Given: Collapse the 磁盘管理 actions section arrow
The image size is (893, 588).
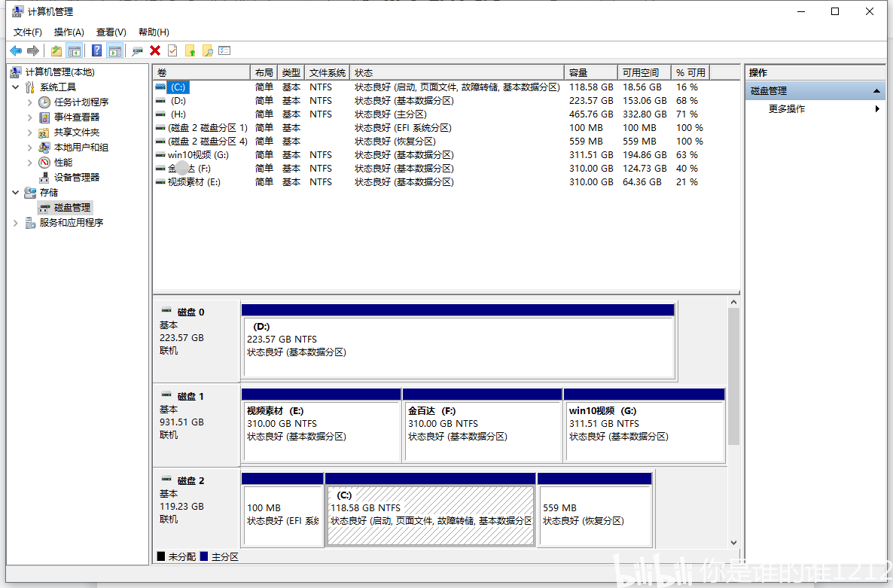Looking at the screenshot, I should click(x=876, y=91).
